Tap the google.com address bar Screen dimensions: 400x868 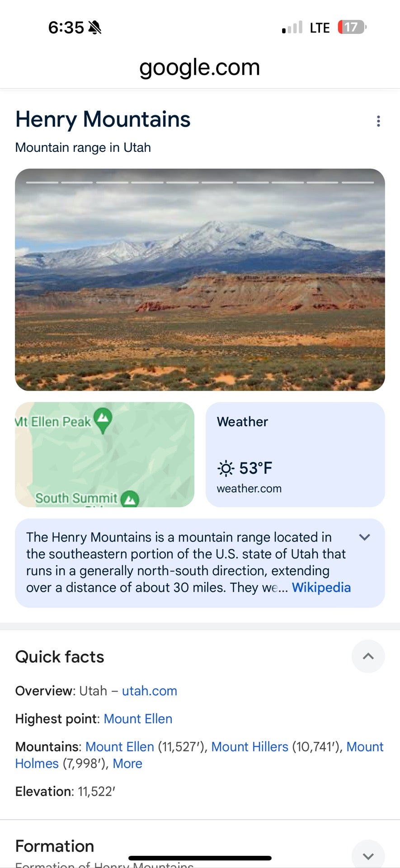click(200, 68)
